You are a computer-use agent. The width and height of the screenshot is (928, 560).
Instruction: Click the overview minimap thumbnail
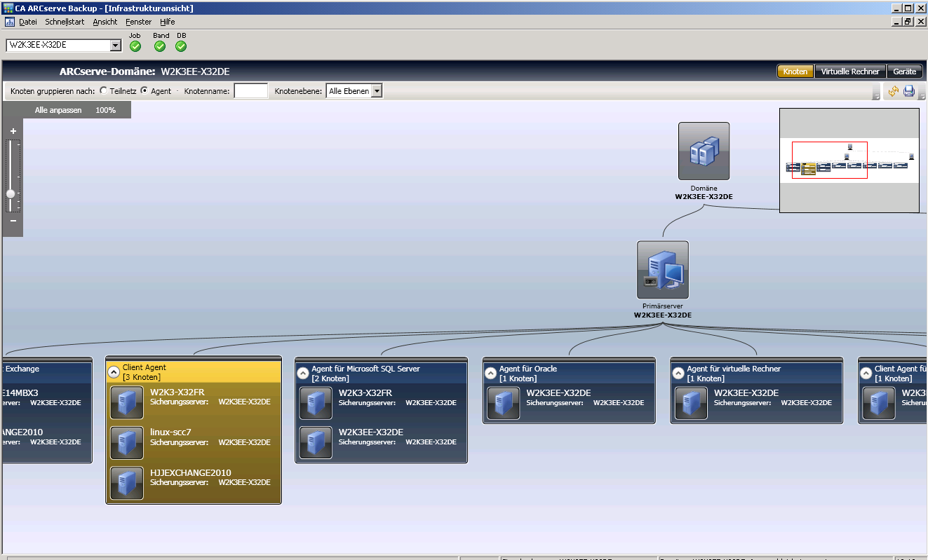click(849, 160)
